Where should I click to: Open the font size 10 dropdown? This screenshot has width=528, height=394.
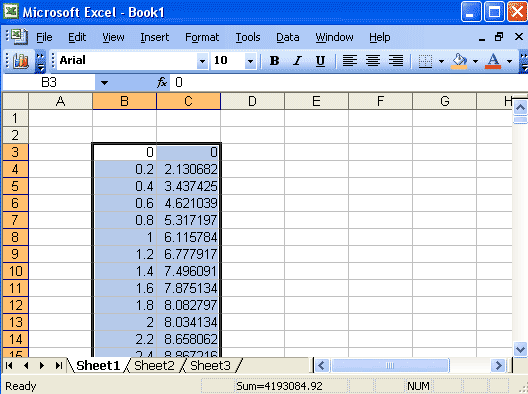[250, 61]
